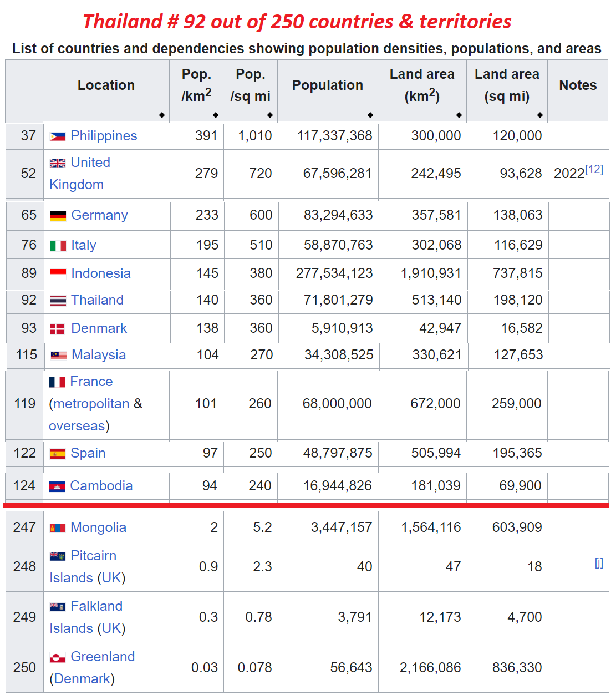Sort table by Location column arrows

pyautogui.click(x=162, y=115)
